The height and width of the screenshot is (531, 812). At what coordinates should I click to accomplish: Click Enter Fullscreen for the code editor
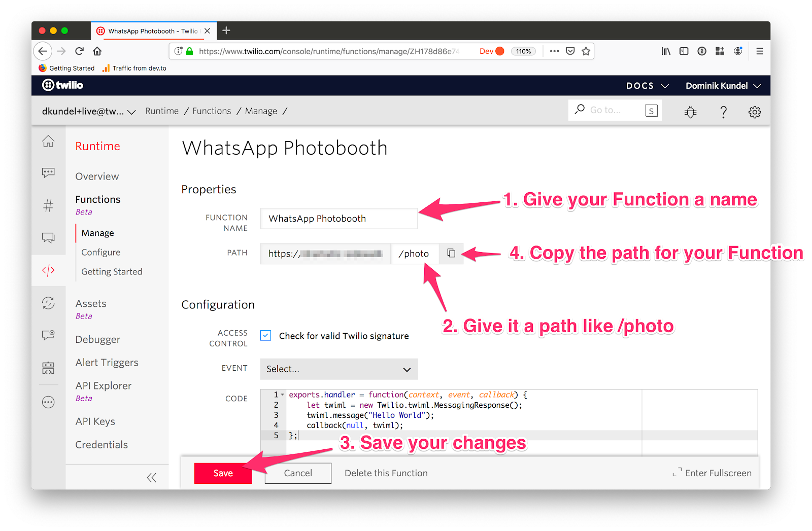[712, 473]
